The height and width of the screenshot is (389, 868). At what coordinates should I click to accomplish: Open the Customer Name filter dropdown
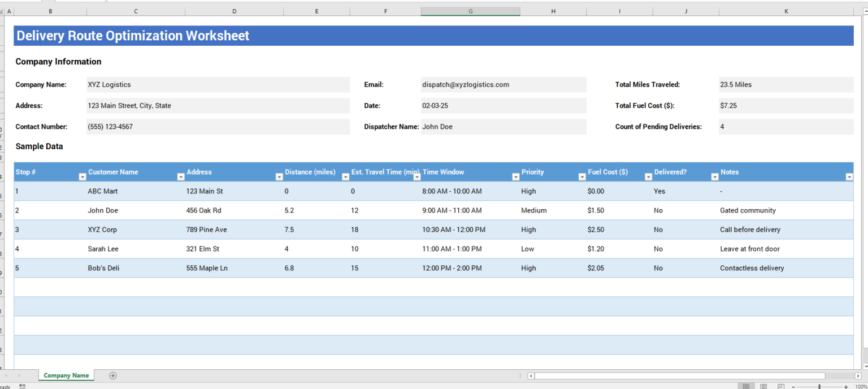[x=181, y=176]
